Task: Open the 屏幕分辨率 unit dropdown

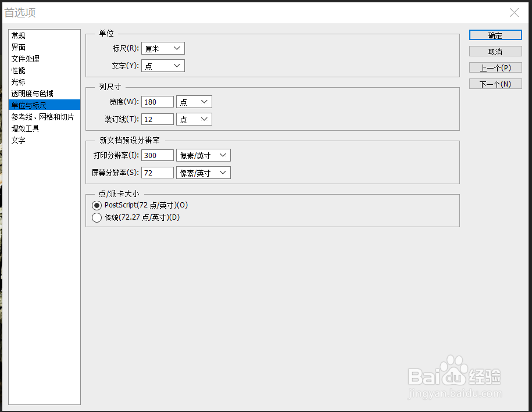Action: click(203, 173)
